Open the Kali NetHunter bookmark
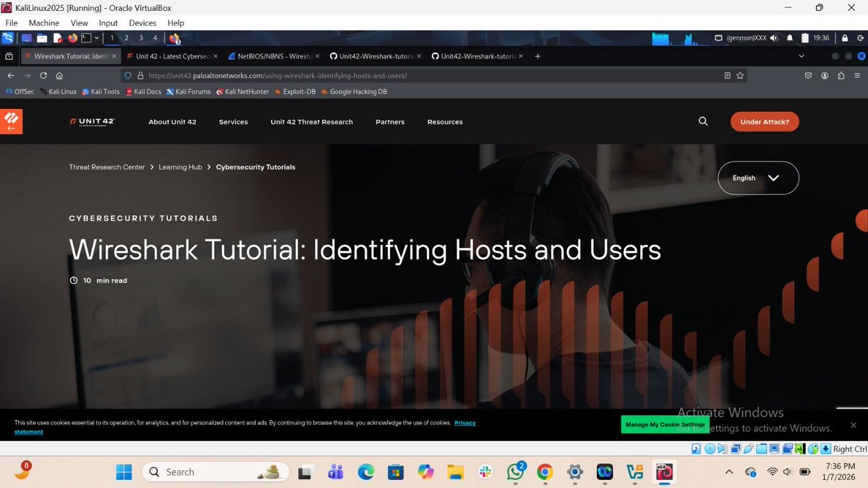868x488 pixels. [242, 92]
